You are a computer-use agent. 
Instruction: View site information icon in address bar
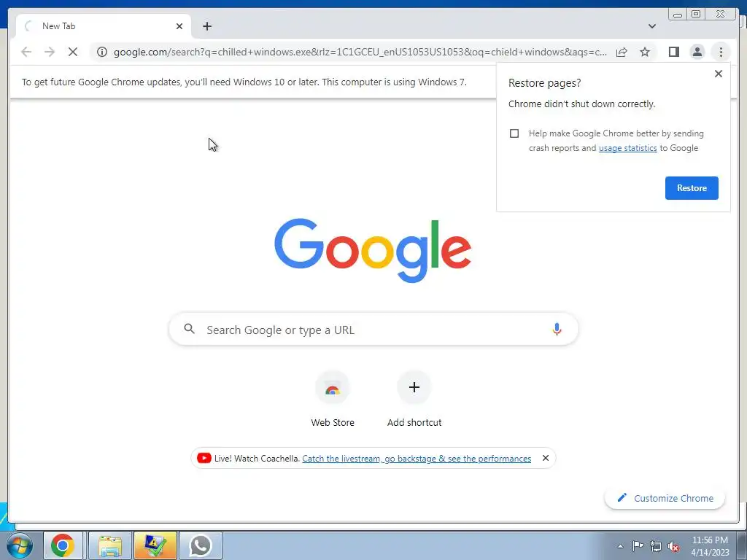point(102,52)
